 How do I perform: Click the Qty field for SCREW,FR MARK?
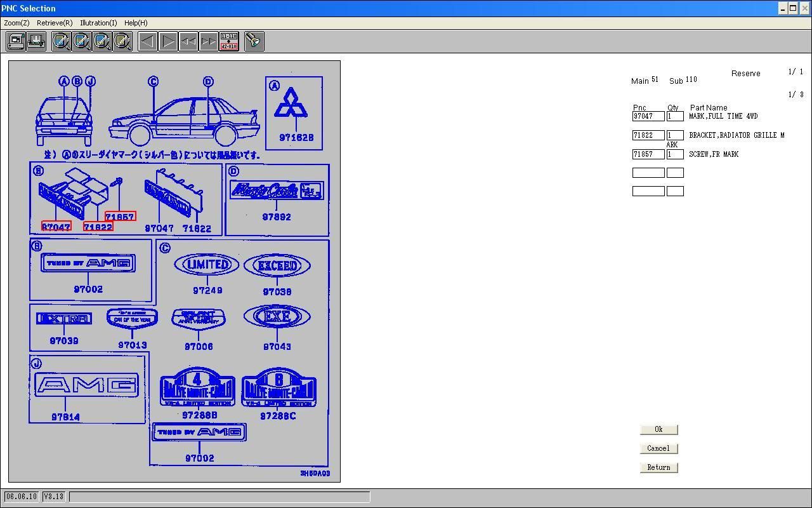click(x=675, y=154)
